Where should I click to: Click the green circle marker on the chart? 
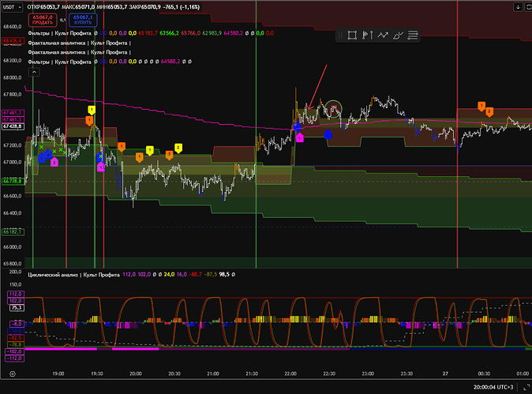(x=334, y=108)
